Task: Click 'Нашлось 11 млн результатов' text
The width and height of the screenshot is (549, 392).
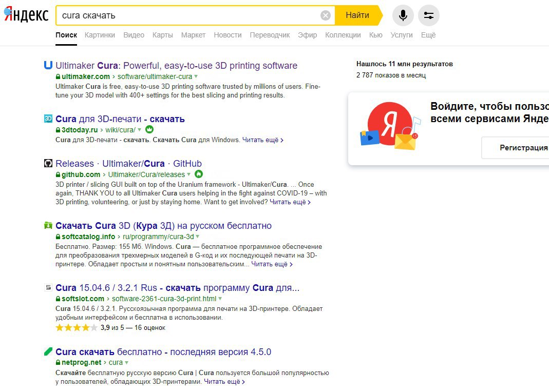Action: [404, 64]
